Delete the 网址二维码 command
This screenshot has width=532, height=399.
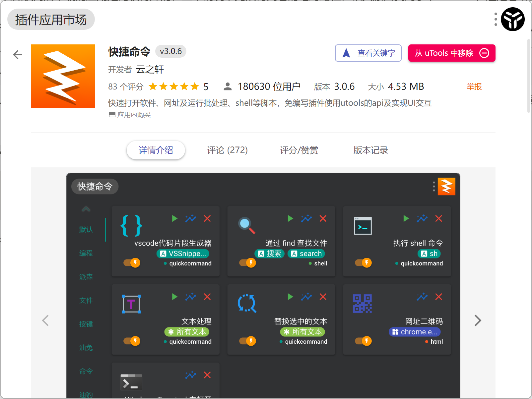tap(439, 297)
